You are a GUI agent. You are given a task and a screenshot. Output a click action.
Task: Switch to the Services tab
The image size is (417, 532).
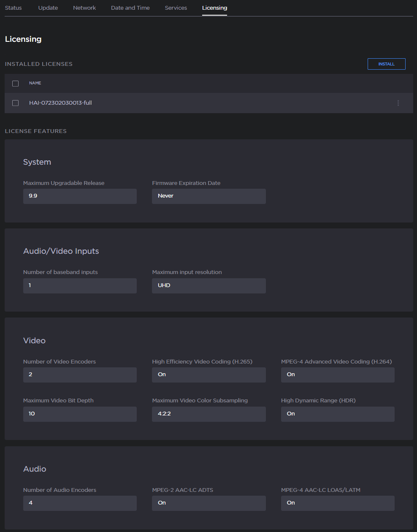(176, 8)
